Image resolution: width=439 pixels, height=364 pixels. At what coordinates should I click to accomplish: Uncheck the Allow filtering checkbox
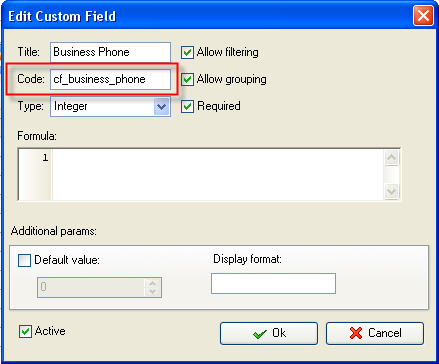187,52
